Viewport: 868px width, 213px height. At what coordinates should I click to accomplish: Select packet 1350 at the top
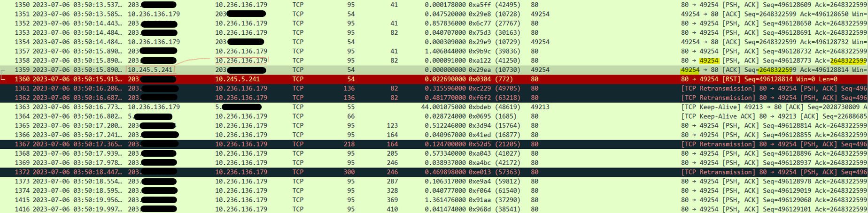click(434, 5)
